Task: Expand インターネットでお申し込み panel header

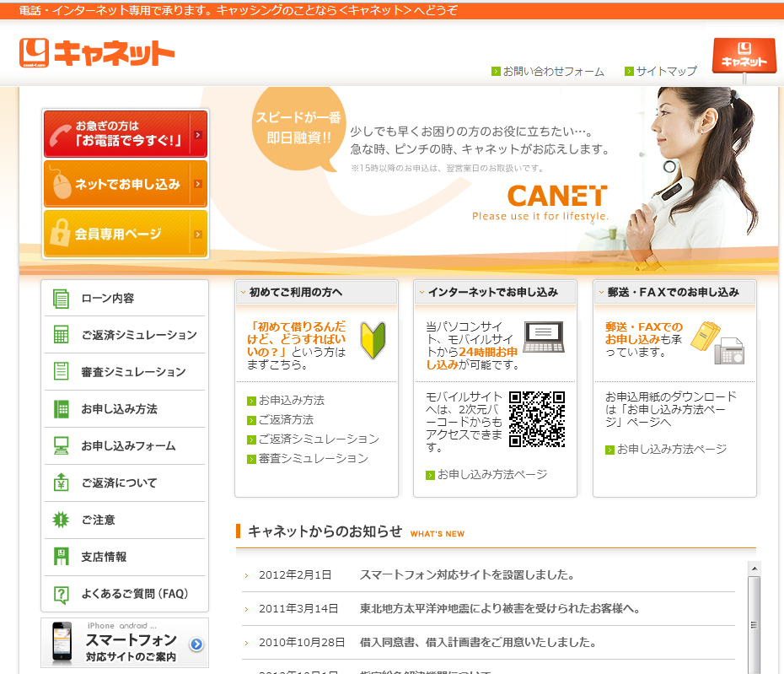Action: tap(495, 292)
